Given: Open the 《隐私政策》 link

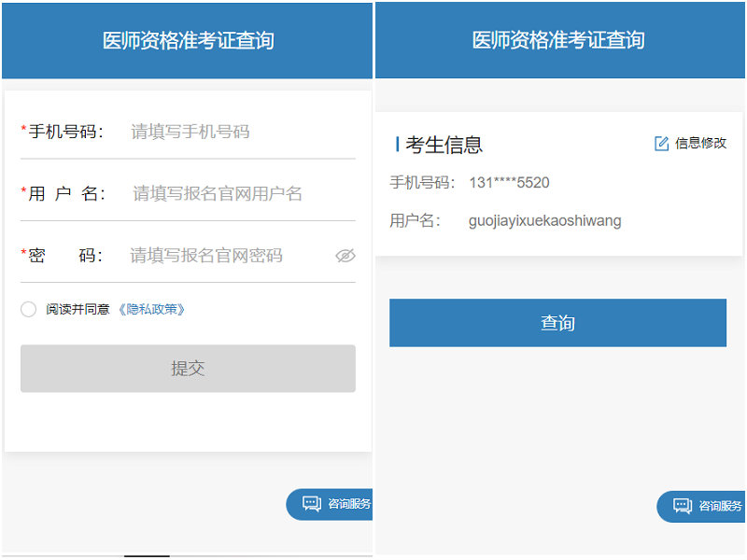Looking at the screenshot, I should (x=151, y=309).
